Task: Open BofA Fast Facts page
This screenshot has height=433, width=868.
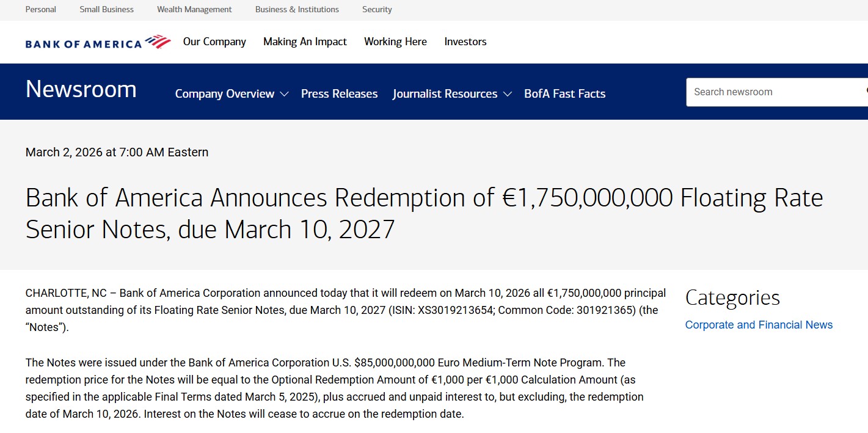Action: pyautogui.click(x=564, y=94)
